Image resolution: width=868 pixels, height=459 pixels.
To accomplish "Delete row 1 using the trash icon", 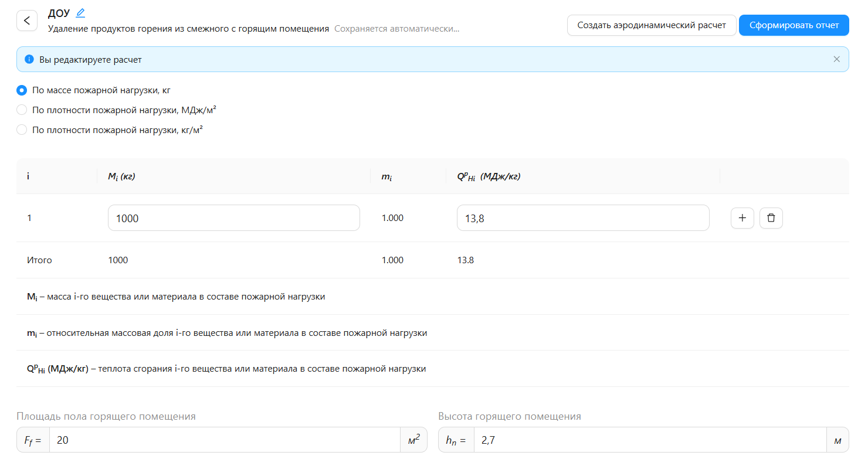I will click(771, 218).
